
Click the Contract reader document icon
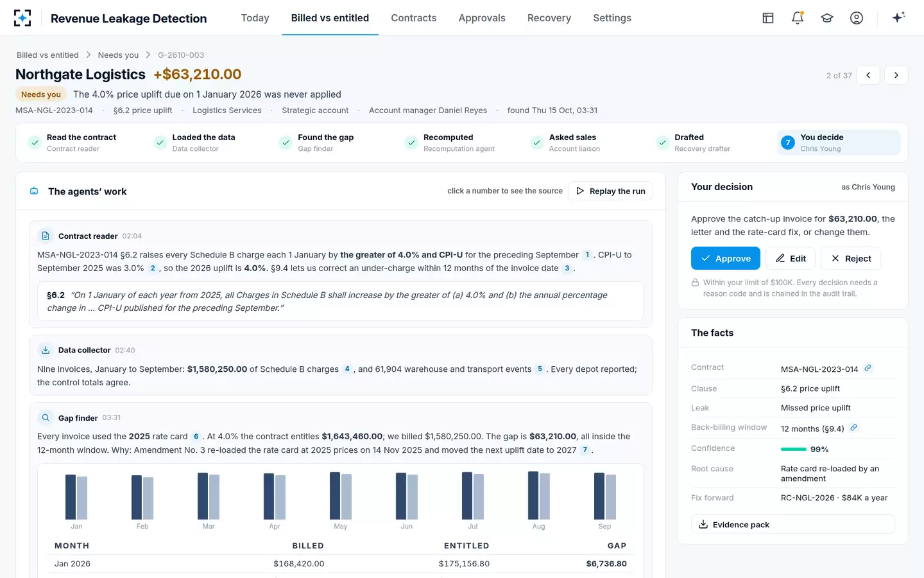click(x=46, y=236)
